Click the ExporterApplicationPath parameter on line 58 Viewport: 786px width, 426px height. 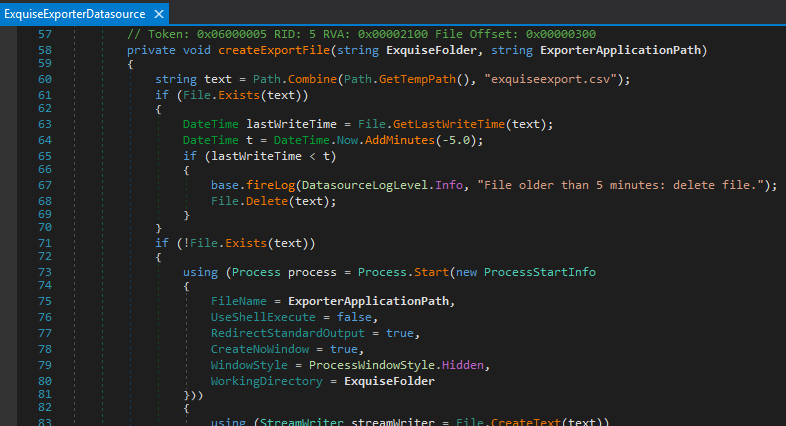pos(620,50)
